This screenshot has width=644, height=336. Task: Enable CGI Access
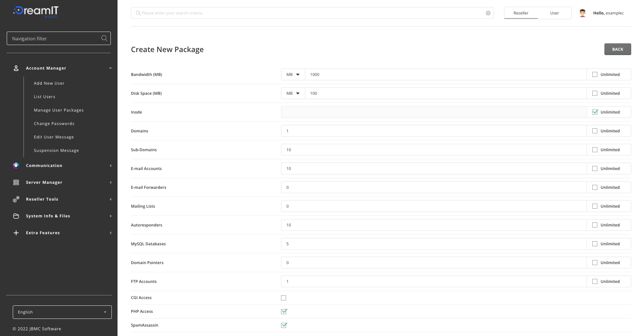coord(284,298)
